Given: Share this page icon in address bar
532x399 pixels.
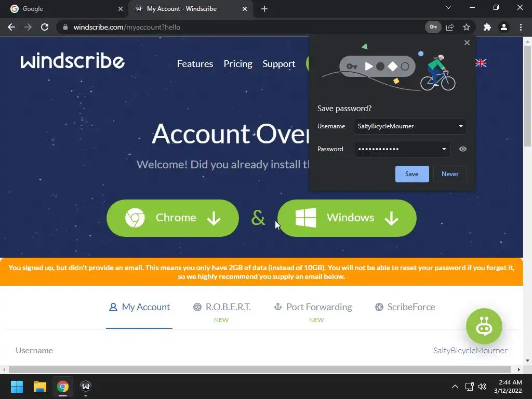Looking at the screenshot, I should (x=450, y=27).
